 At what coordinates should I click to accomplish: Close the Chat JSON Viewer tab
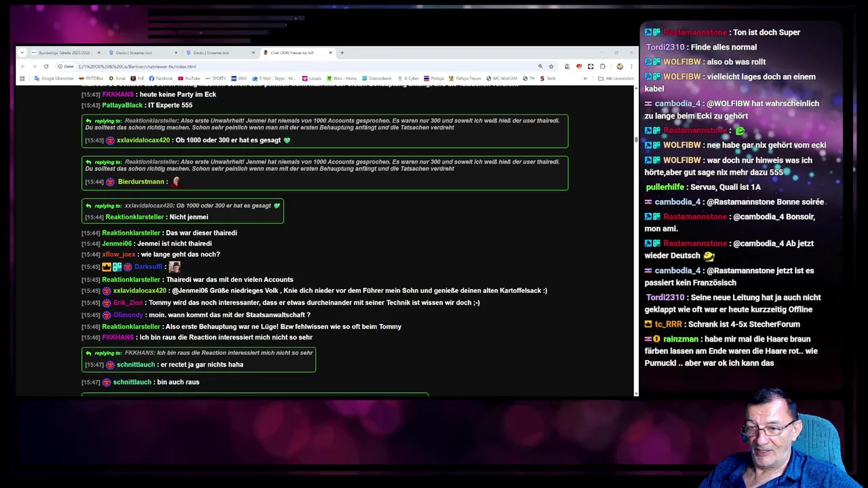pos(330,53)
